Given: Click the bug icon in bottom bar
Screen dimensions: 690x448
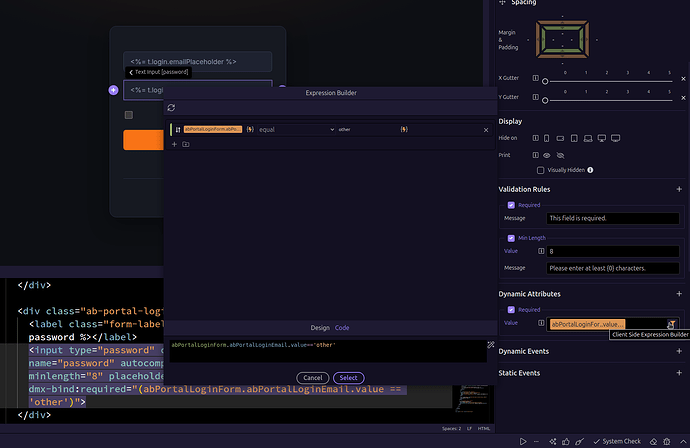Looking at the screenshot, I should click(x=667, y=441).
